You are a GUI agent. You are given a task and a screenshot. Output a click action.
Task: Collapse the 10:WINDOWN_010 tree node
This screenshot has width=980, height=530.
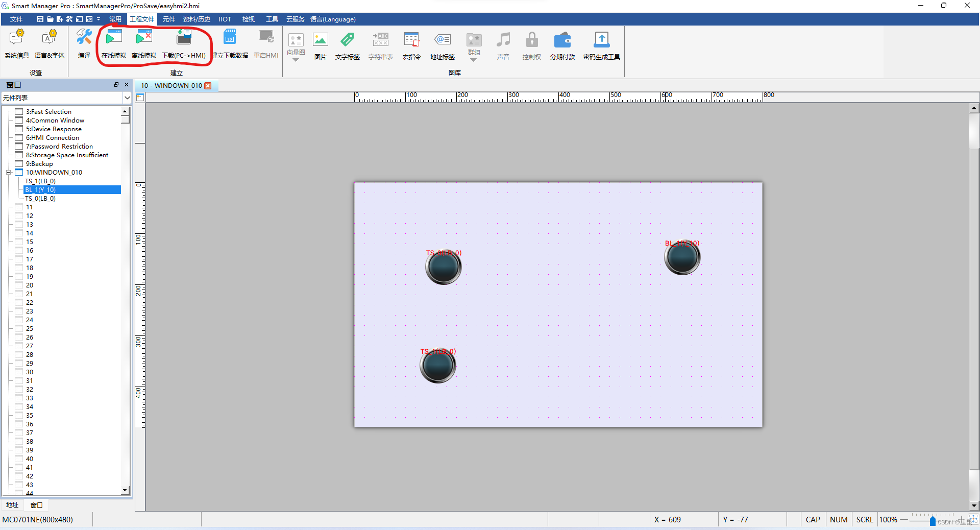click(x=8, y=173)
